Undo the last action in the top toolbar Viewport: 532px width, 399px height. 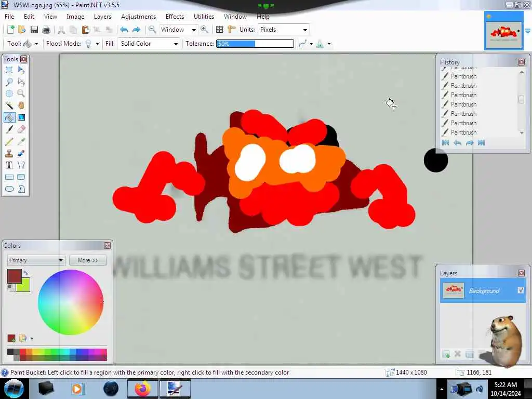pyautogui.click(x=124, y=30)
